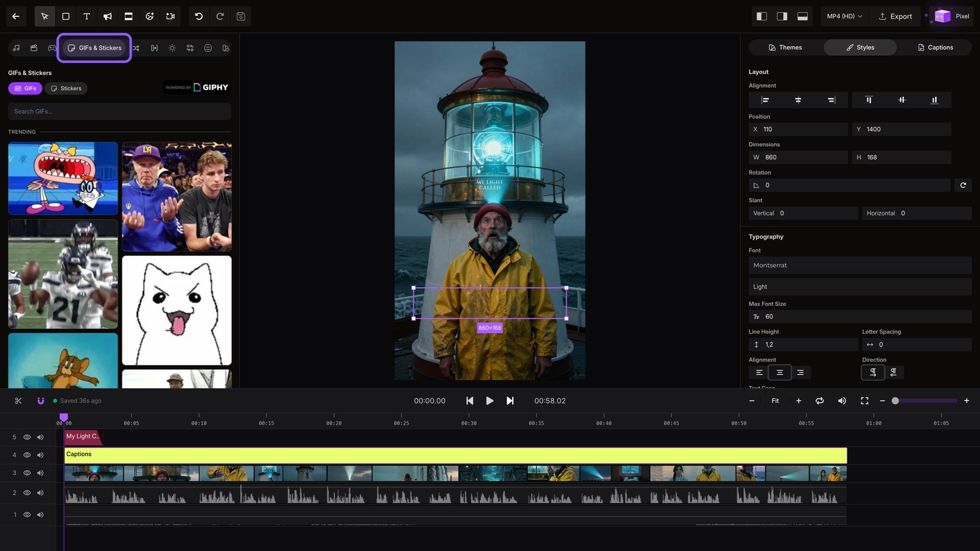Open the audio music note panel
The height and width of the screenshot is (551, 980).
coord(17,48)
